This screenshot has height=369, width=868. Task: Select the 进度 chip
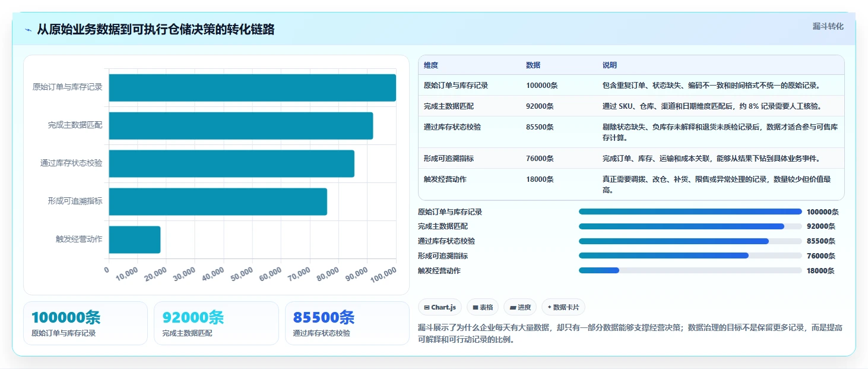coord(520,307)
